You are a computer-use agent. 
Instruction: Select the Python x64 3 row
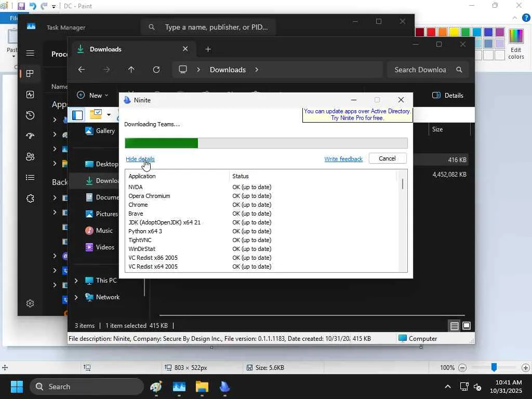(261, 231)
